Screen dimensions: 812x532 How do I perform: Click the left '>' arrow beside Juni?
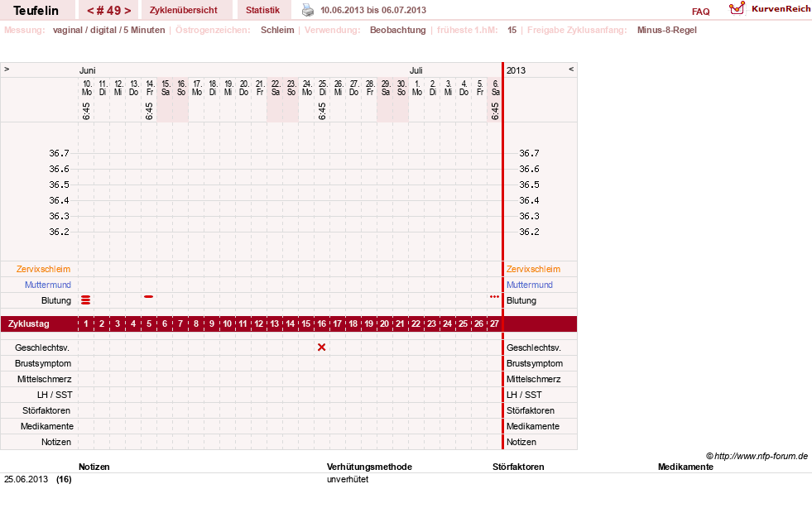point(7,69)
